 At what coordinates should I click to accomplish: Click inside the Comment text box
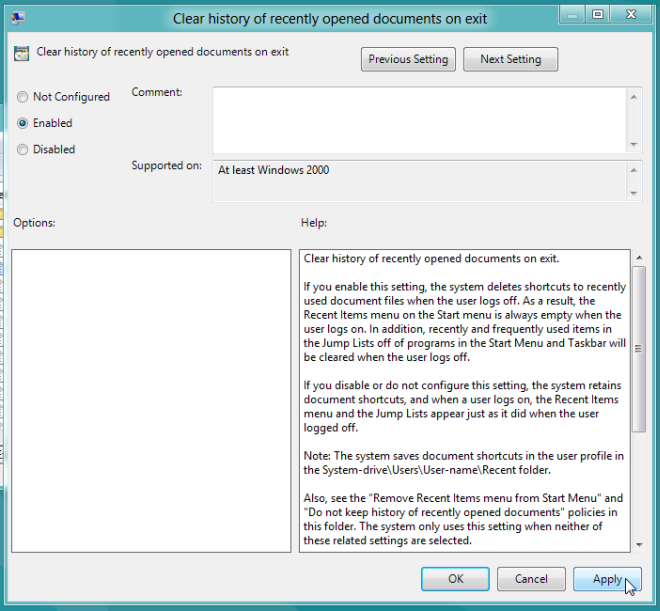(x=419, y=120)
